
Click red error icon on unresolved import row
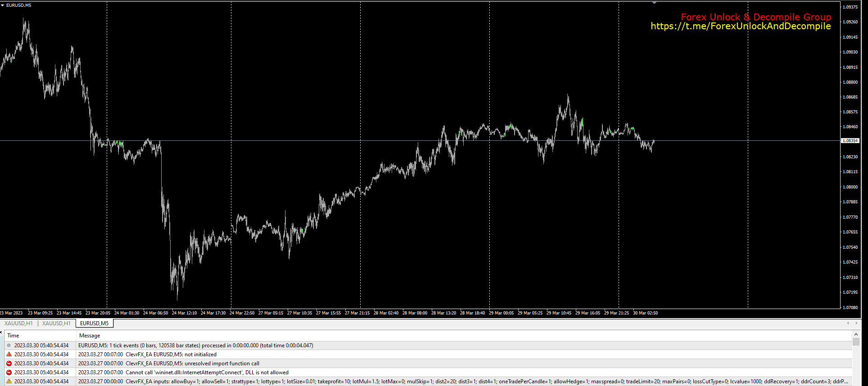[9, 364]
